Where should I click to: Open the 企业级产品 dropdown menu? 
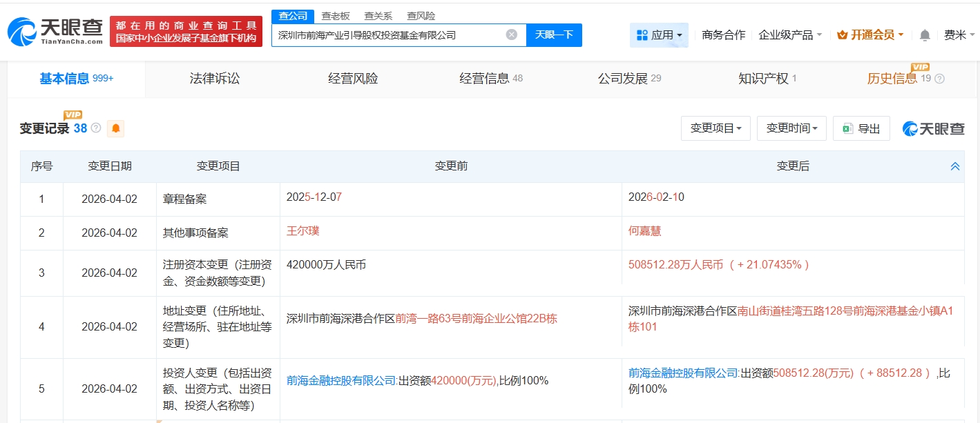[790, 35]
